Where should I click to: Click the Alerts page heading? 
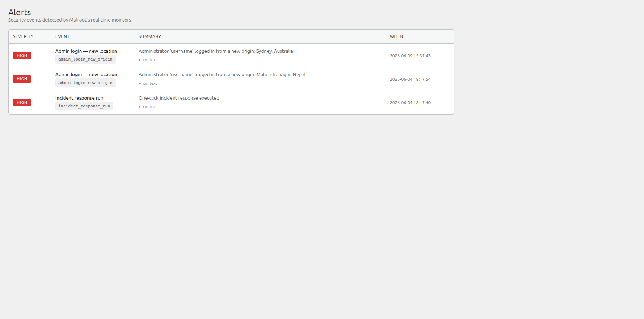click(20, 12)
